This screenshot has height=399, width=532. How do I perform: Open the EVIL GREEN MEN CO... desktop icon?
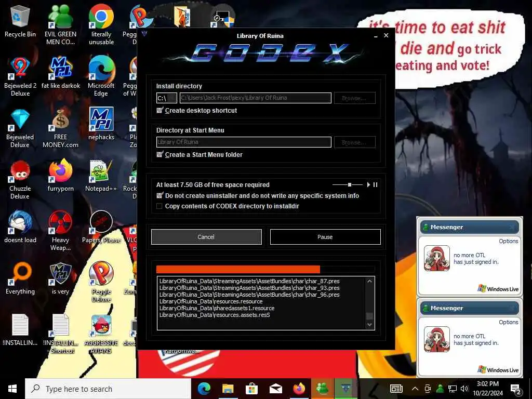tap(60, 24)
